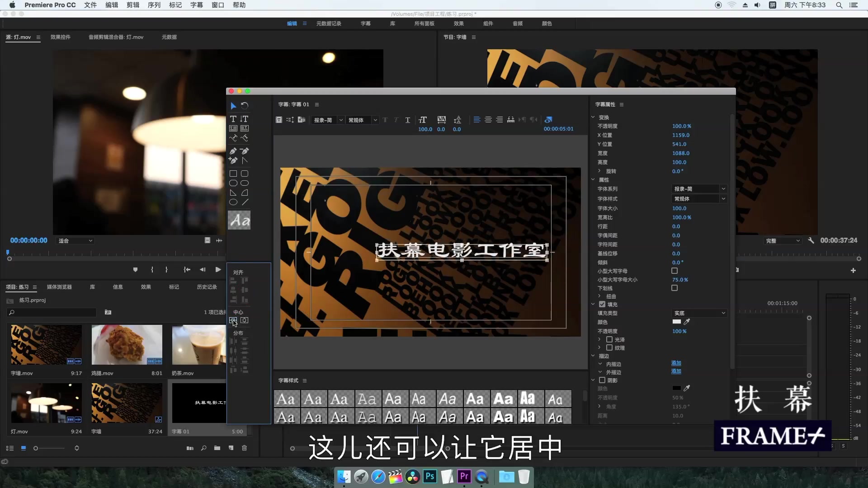Open source monitor zoom 适合 dropdown
The height and width of the screenshot is (488, 868).
point(75,241)
